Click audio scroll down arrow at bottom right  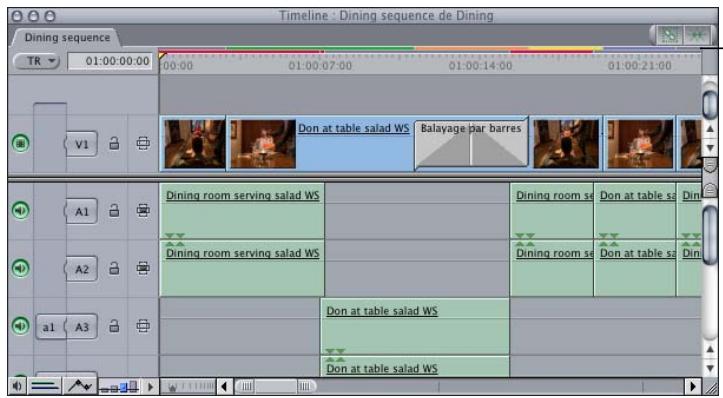pyautogui.click(x=710, y=368)
